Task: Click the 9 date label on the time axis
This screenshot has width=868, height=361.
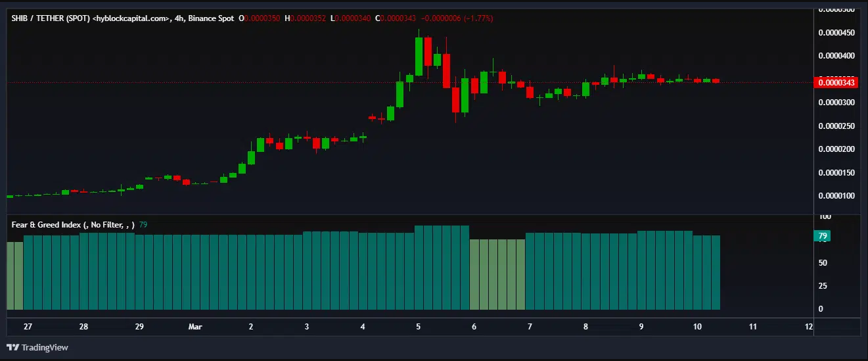Action: 641,327
